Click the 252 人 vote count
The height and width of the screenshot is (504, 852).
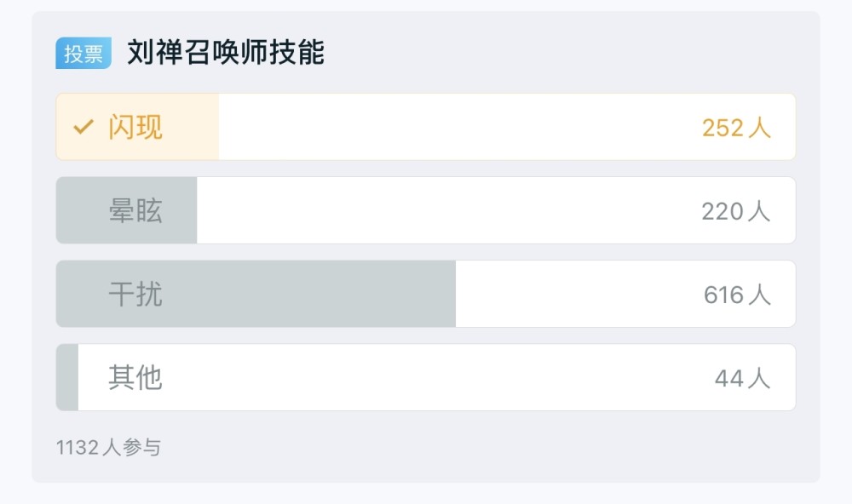click(736, 129)
